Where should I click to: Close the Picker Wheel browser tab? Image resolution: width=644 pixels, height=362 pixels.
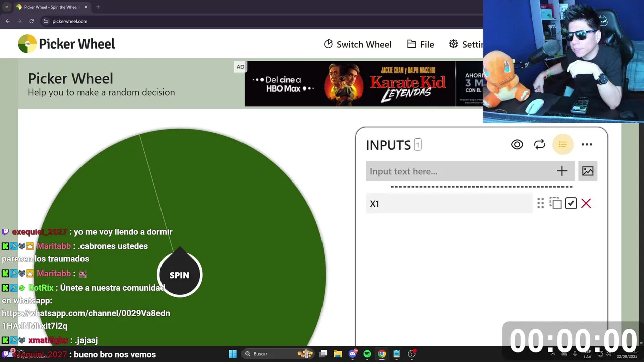click(x=86, y=7)
